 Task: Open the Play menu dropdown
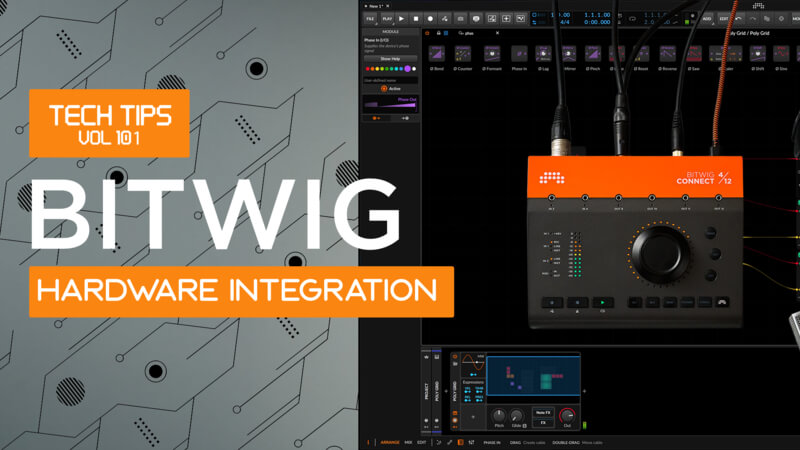[x=386, y=18]
